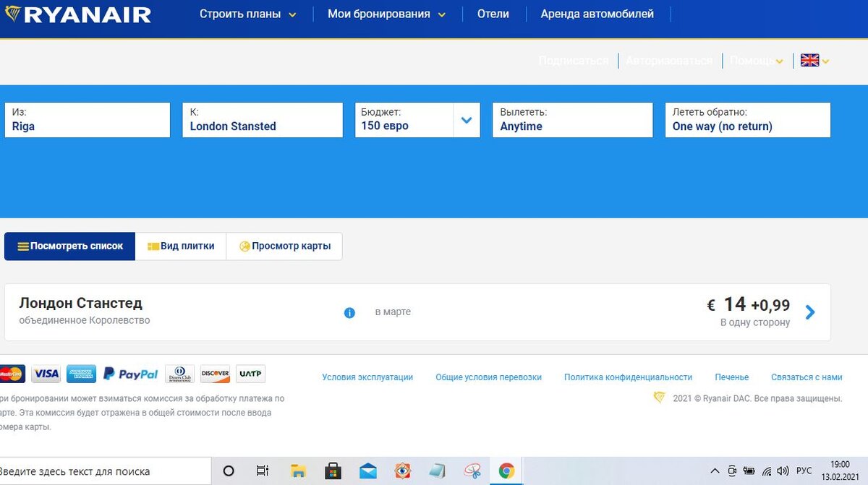868x485 pixels.
Task: Click the Лондон Станстед destination title
Action: point(80,303)
